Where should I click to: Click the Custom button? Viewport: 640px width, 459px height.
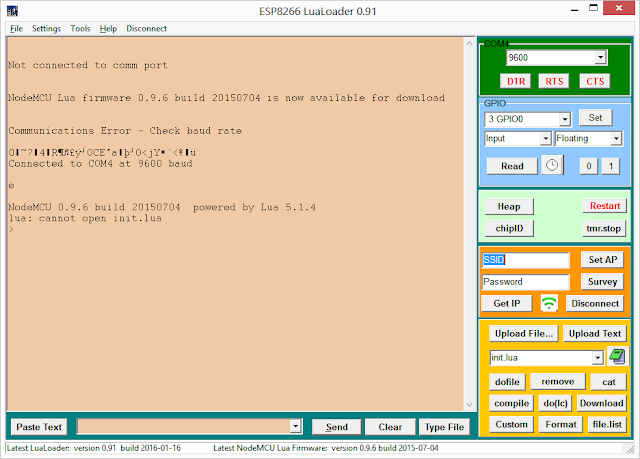tap(511, 424)
